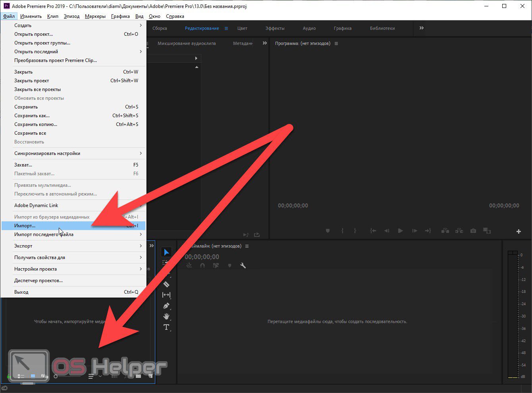Image resolution: width=532 pixels, height=393 pixels.
Task: Open the Timeline panel menu
Action: pyautogui.click(x=247, y=246)
